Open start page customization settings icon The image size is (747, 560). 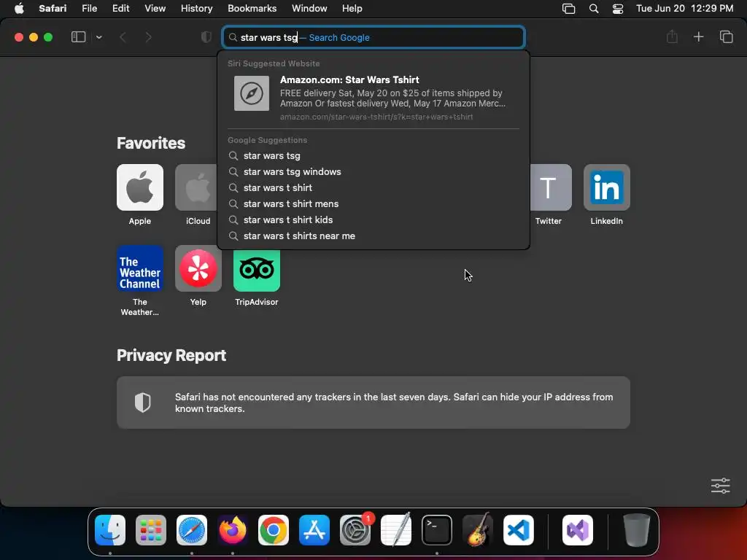[x=720, y=486]
